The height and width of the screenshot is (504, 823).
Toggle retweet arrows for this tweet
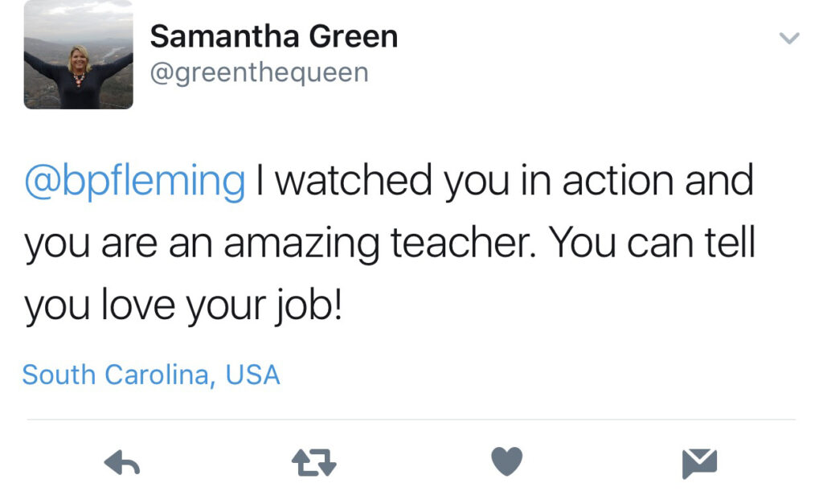click(x=314, y=462)
